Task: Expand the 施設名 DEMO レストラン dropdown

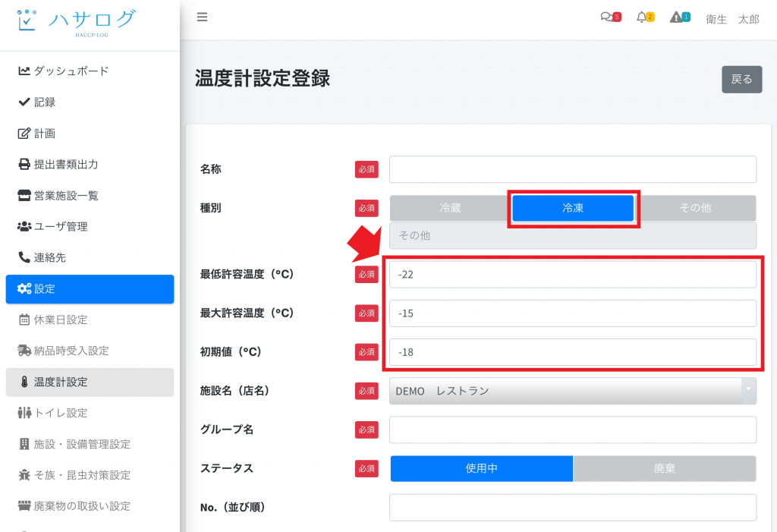Action: click(573, 391)
